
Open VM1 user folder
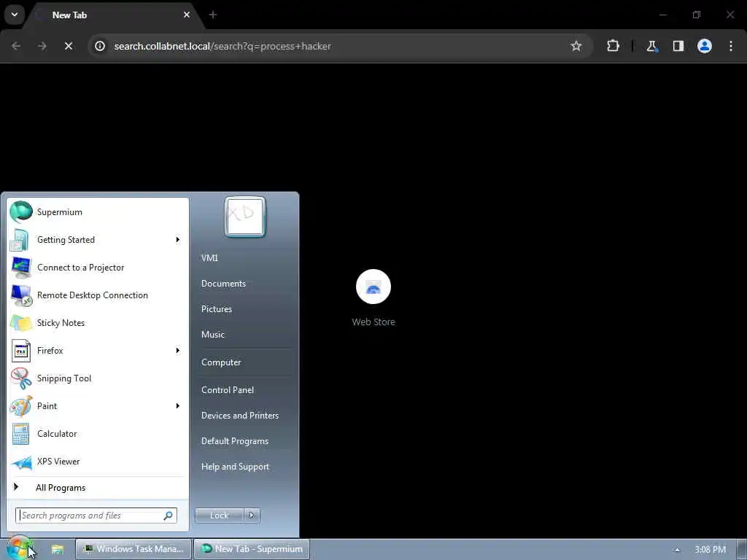(x=209, y=257)
